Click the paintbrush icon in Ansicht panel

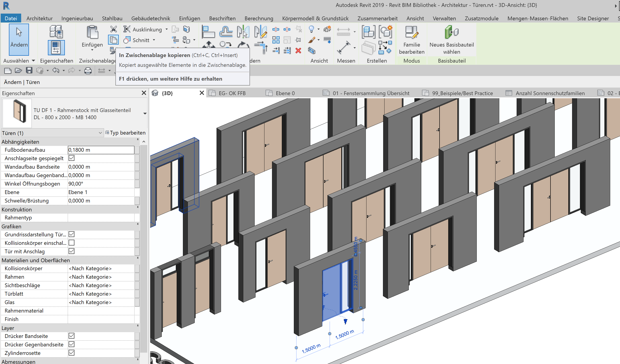pyautogui.click(x=311, y=40)
